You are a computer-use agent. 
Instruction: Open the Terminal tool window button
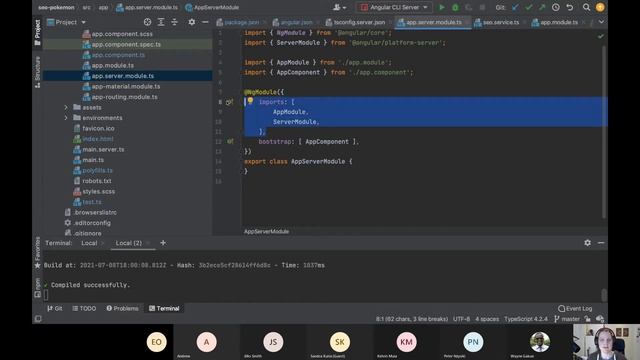[x=164, y=309]
